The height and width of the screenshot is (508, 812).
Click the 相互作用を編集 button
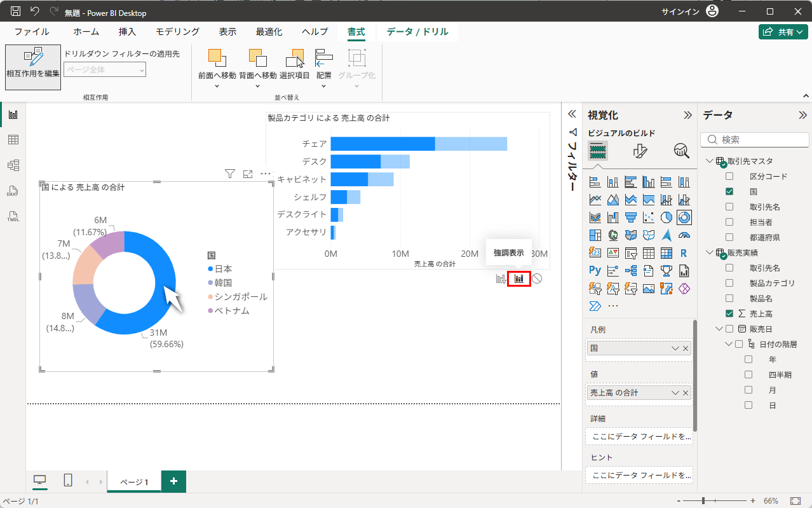(x=33, y=67)
